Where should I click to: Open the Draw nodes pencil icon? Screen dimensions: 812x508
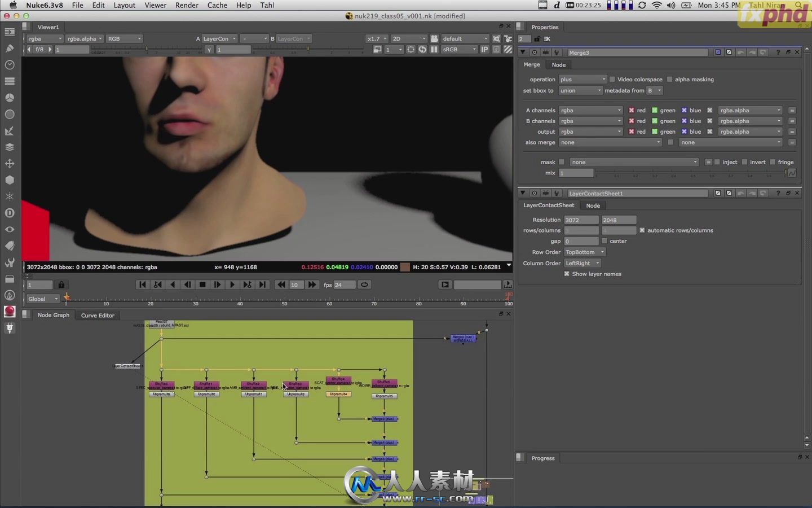[x=10, y=49]
